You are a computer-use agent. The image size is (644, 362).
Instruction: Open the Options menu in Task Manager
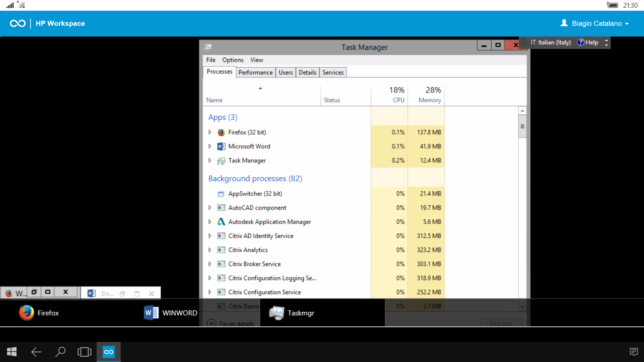(233, 60)
